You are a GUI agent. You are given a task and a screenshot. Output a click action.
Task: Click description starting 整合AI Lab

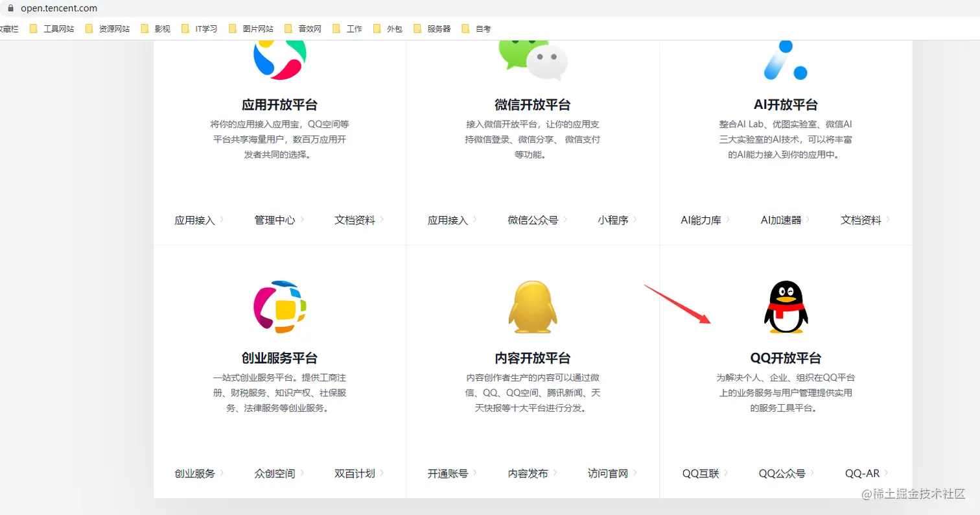click(786, 139)
